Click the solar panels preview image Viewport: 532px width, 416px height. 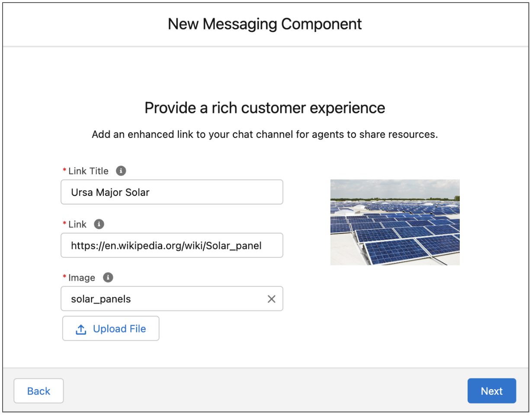tap(395, 222)
